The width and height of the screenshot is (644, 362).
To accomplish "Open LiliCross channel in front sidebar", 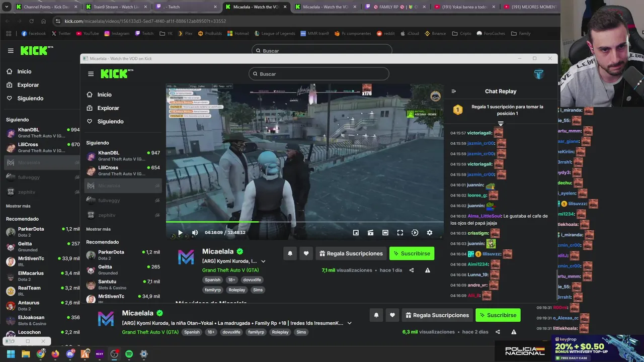I will click(123, 170).
